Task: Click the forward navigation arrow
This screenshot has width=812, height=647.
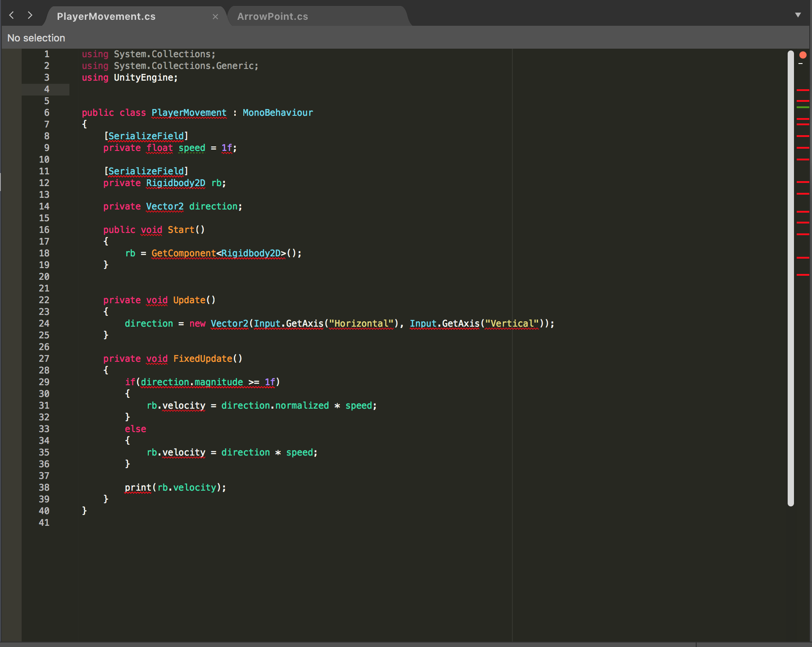Action: tap(30, 15)
